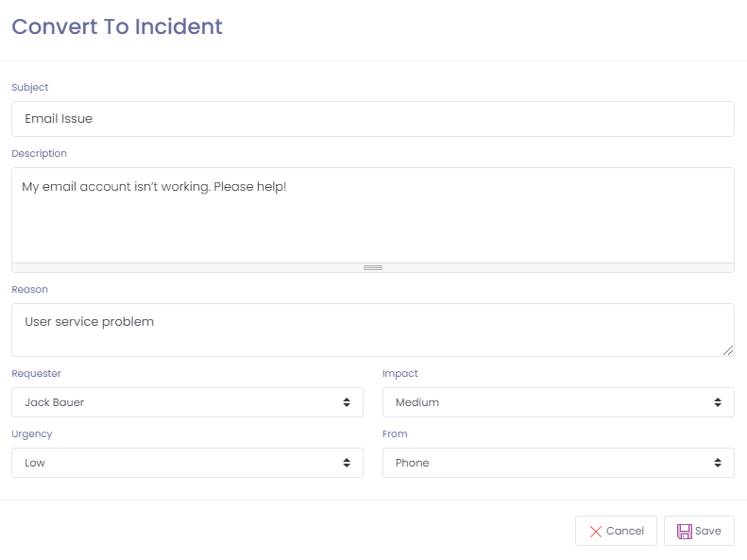Click the arrows icon in Impact field
Image resolution: width=747 pixels, height=560 pixels.
[718, 402]
